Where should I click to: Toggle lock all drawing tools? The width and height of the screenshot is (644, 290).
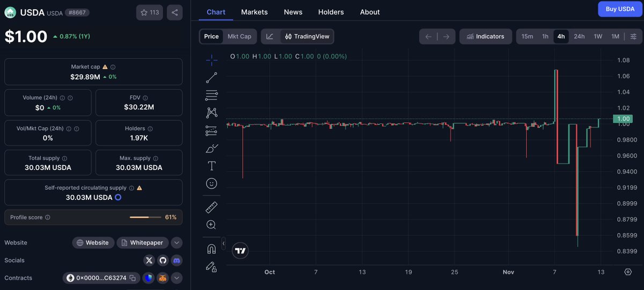pos(211,266)
